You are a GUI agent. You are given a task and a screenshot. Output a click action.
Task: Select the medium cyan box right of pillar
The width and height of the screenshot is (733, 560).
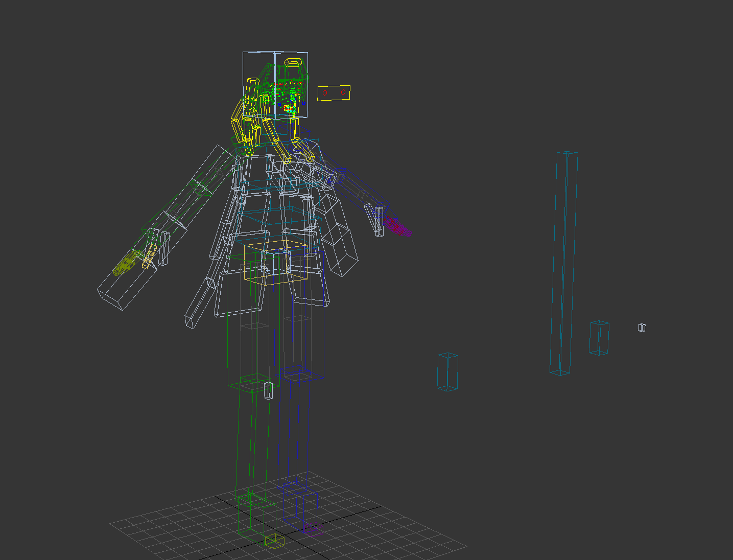(599, 338)
